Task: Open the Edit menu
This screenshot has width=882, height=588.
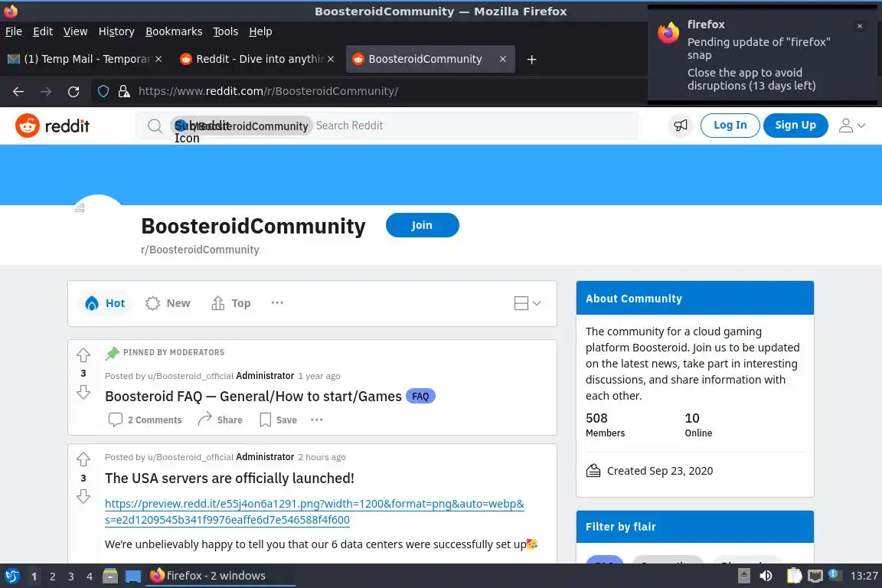Action: point(43,31)
